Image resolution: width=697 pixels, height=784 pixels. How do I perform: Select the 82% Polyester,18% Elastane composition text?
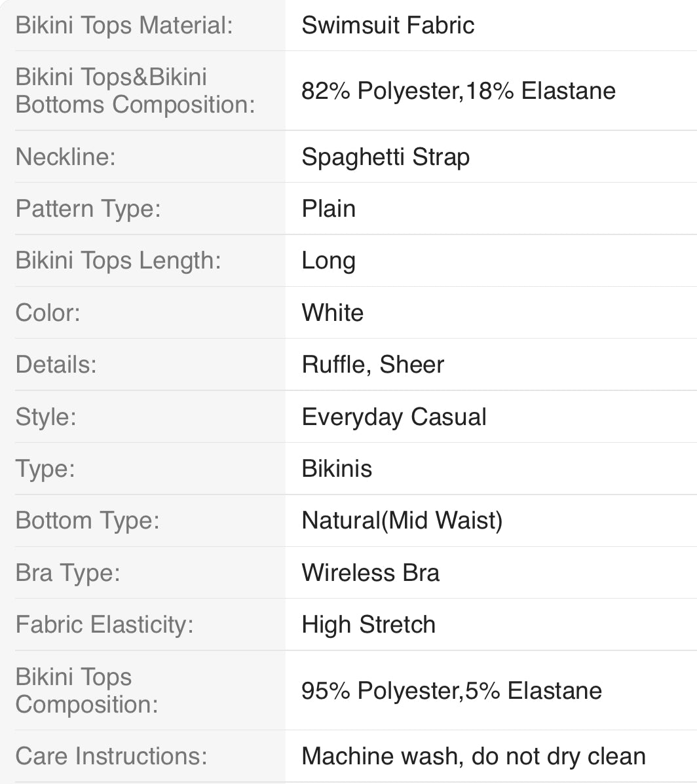point(458,90)
